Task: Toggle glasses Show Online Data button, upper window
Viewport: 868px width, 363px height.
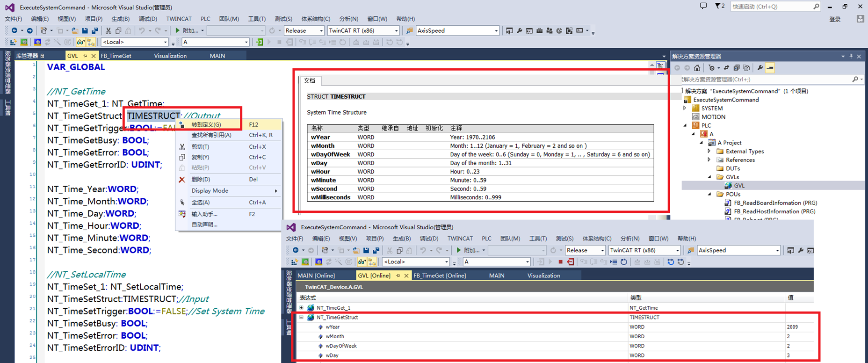Action: click(80, 42)
